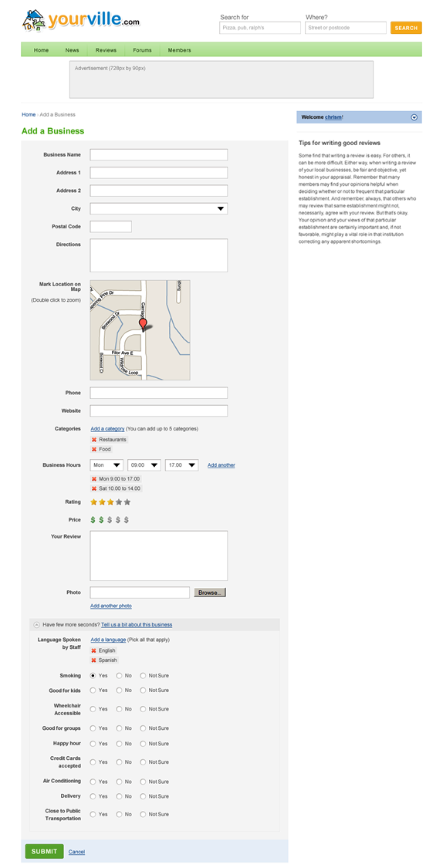This screenshot has height=868, width=443.
Task: Click the Cancel link
Action: (x=76, y=852)
